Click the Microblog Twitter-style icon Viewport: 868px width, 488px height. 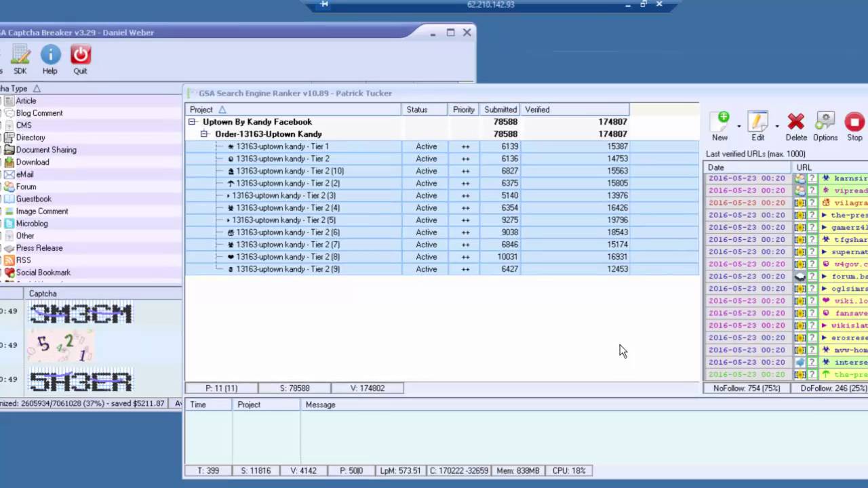(x=9, y=223)
